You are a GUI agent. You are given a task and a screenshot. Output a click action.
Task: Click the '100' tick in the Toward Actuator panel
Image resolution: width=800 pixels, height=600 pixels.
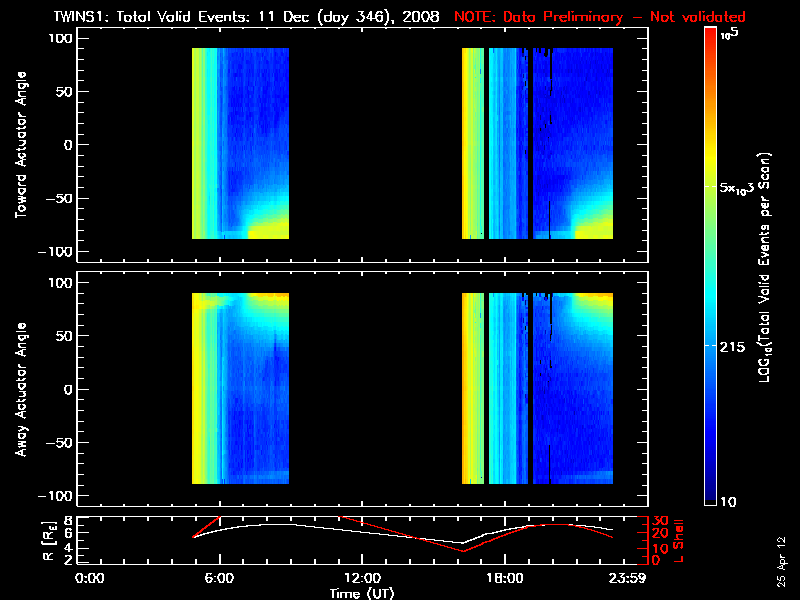(61, 38)
